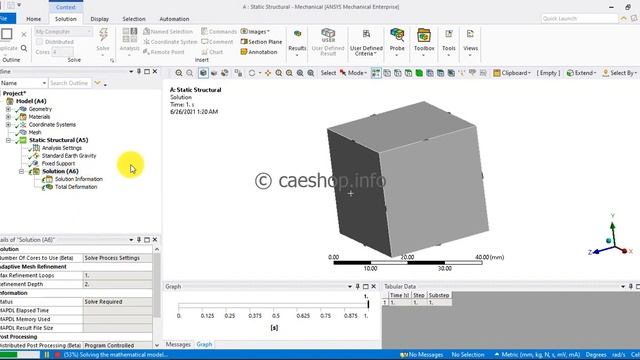Viewport: 640px width, 360px height.
Task: Click the Remote Point button
Action: [x=164, y=52]
